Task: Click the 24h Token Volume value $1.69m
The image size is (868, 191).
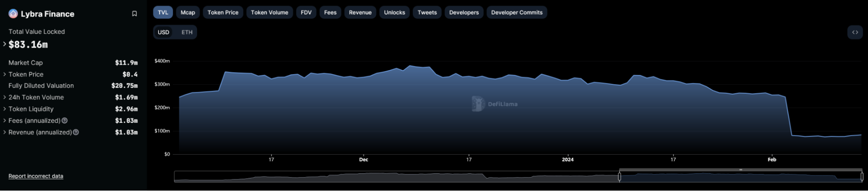Action: [126, 97]
